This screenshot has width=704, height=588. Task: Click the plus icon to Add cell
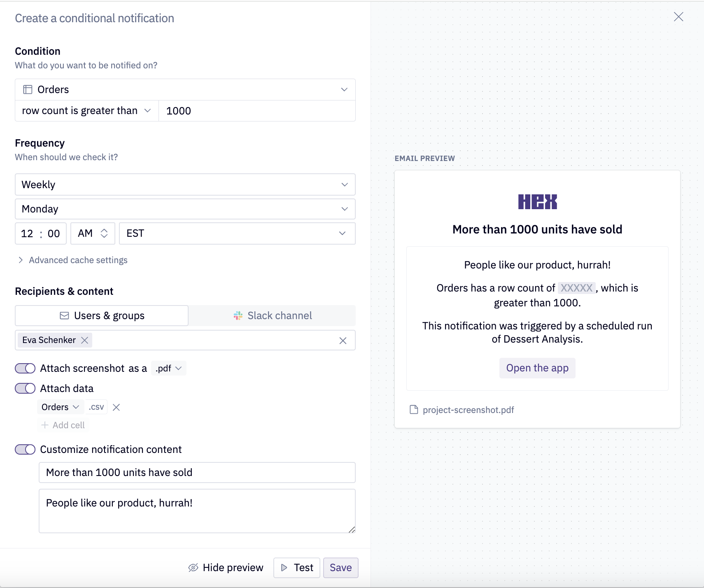(x=44, y=425)
